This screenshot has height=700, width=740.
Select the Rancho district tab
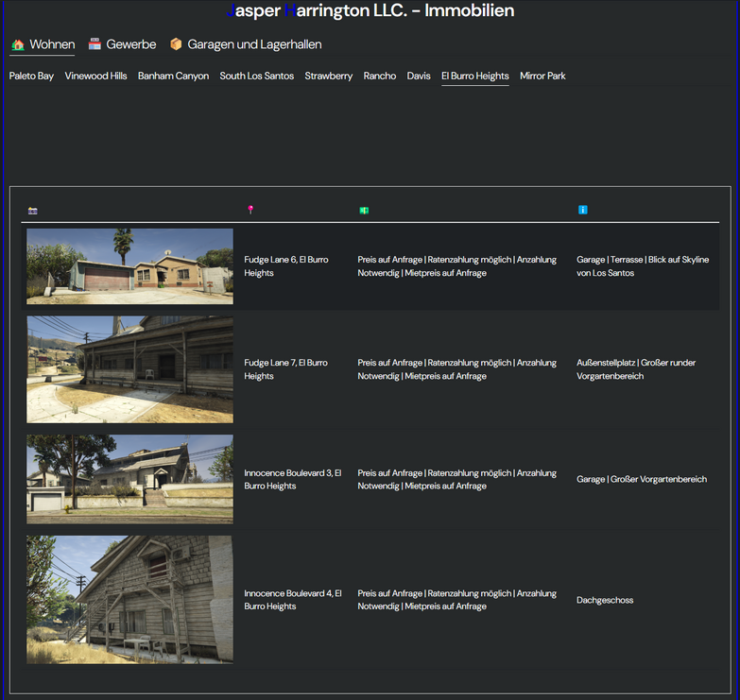click(x=379, y=76)
